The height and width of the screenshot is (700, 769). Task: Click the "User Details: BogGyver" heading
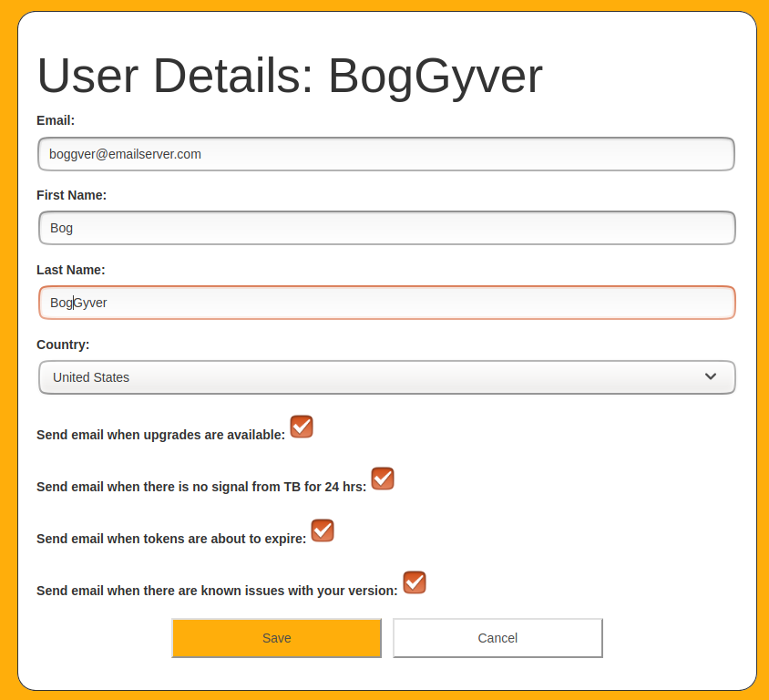290,76
